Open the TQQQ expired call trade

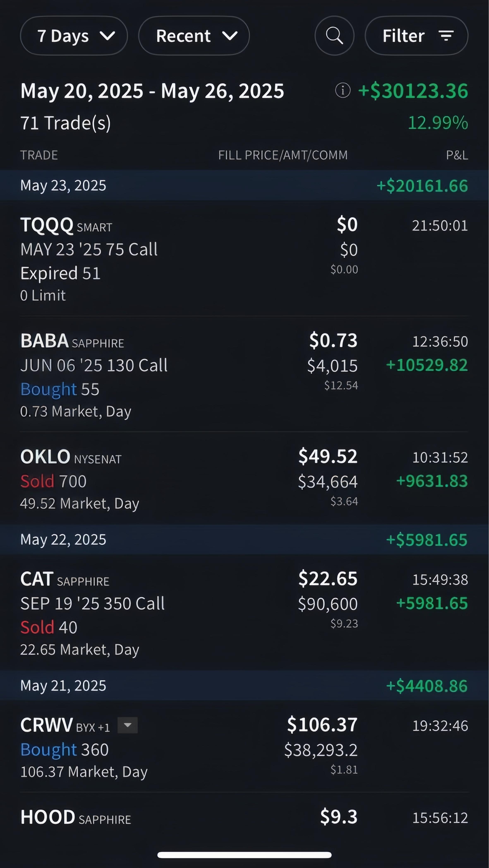coord(244,258)
